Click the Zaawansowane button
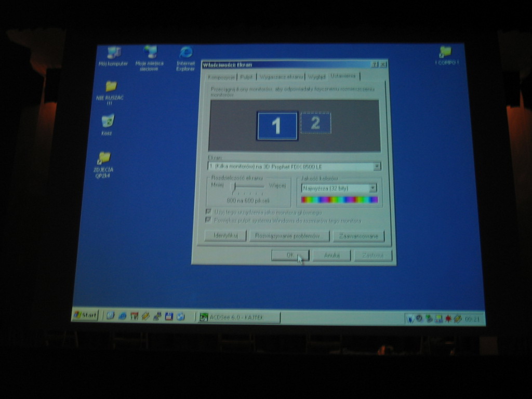The width and height of the screenshot is (532, 399). [358, 236]
